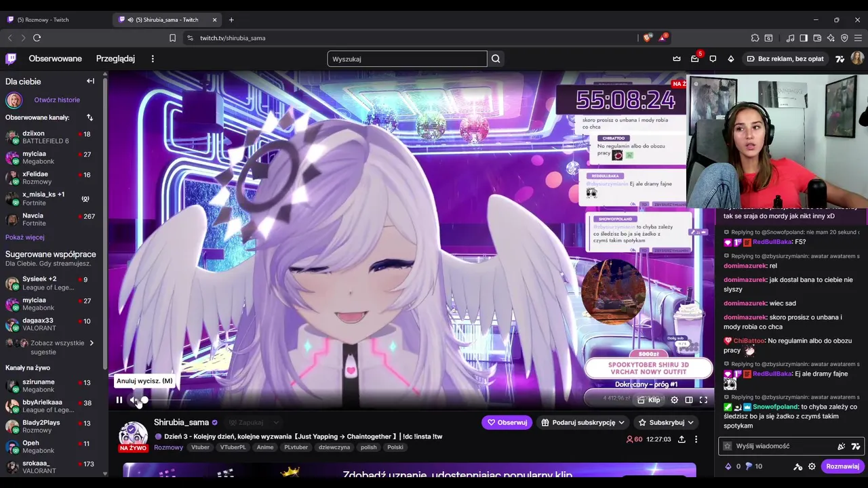
Task: Select the dziewczyna tag
Action: 334,447
